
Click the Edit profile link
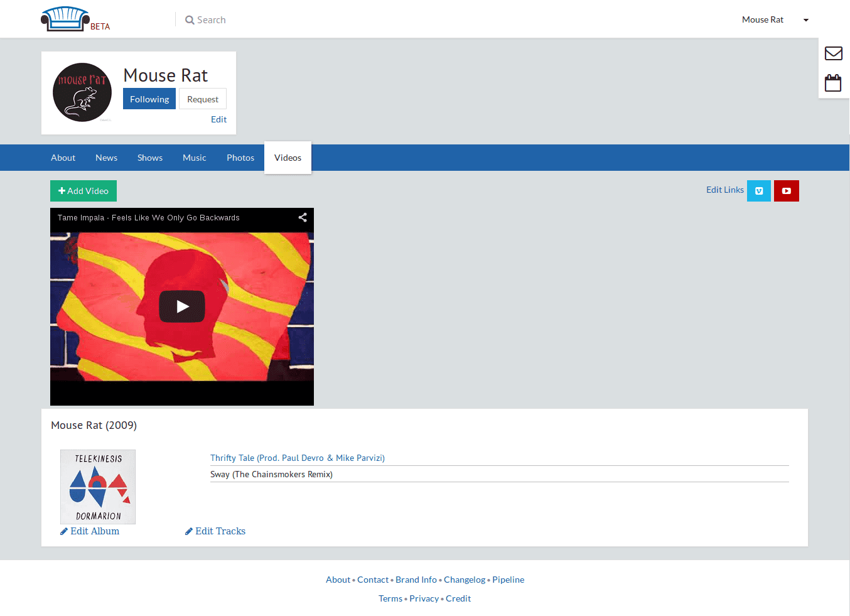(x=218, y=119)
